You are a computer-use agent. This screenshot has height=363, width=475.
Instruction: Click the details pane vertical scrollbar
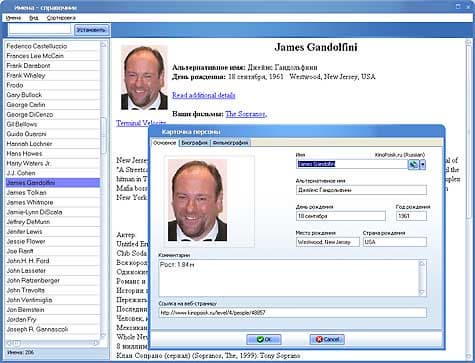coord(468,200)
